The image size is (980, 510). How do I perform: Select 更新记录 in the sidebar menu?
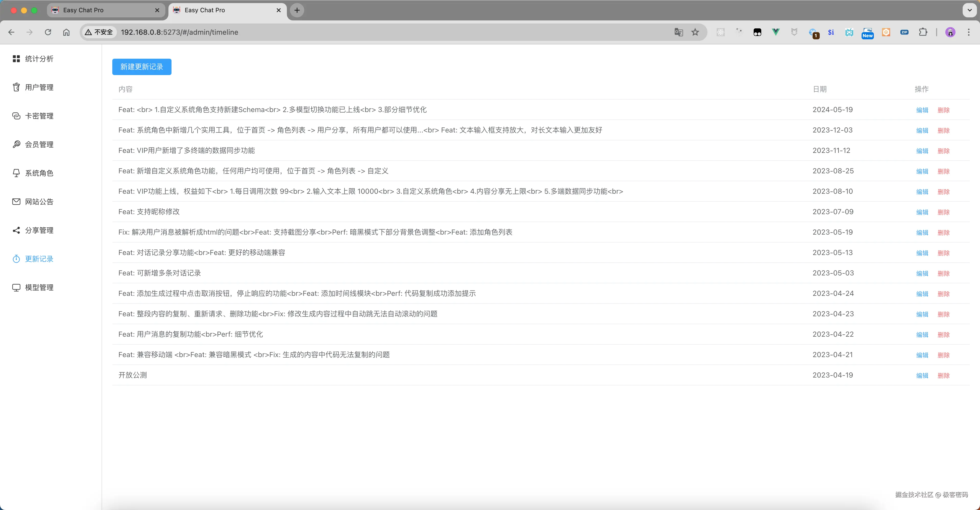tap(39, 259)
